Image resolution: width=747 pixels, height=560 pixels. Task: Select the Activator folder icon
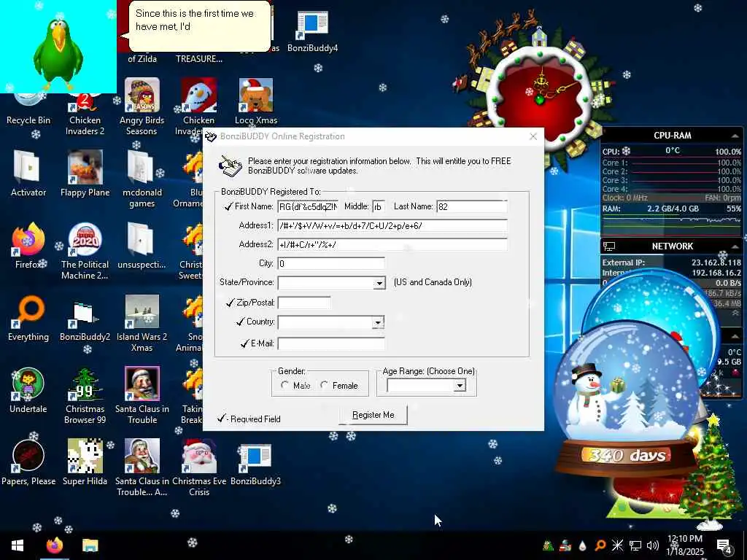(28, 174)
